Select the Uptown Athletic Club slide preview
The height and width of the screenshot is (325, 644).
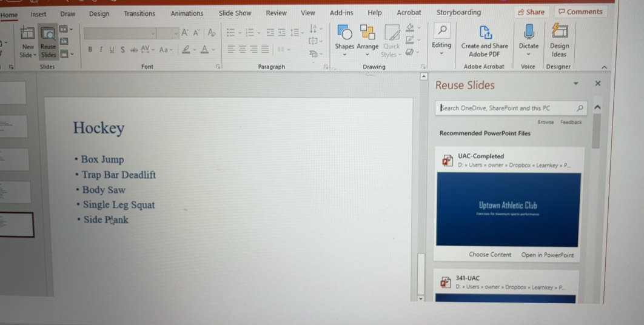508,210
